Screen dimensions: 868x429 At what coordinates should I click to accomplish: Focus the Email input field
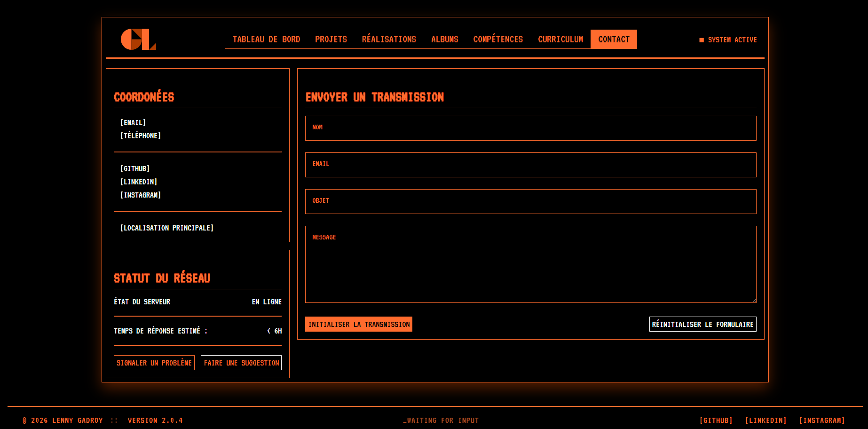pos(530,165)
